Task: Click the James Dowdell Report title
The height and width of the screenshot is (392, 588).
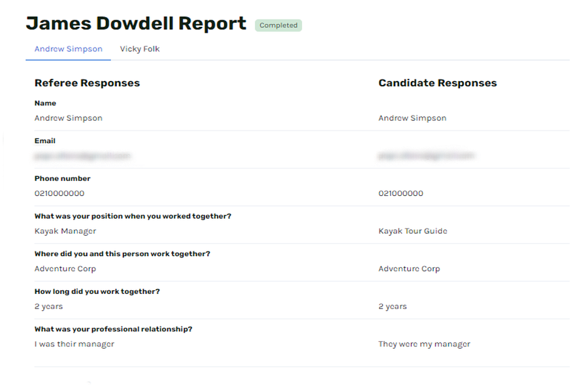Action: (136, 24)
